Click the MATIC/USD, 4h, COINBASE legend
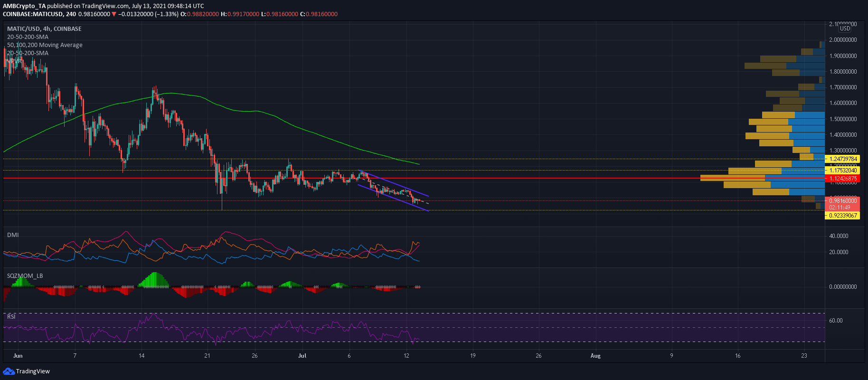868x380 pixels. pyautogui.click(x=44, y=28)
